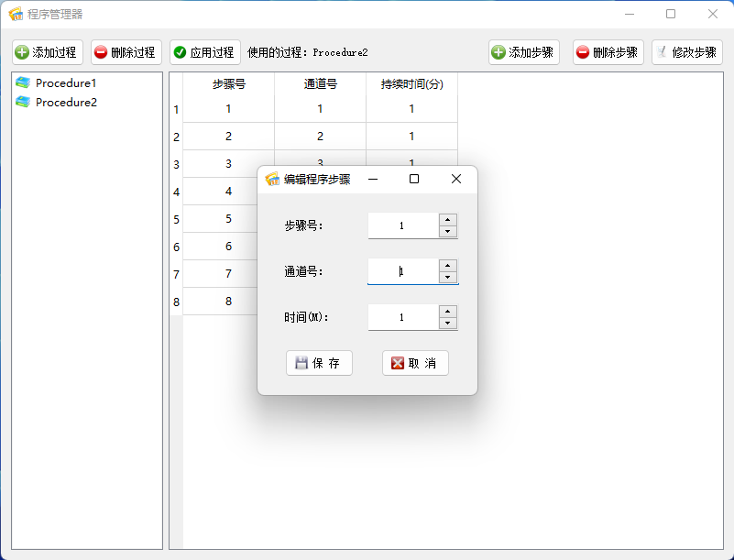Focus the 步骤号 input field
The image size is (734, 560).
click(403, 225)
